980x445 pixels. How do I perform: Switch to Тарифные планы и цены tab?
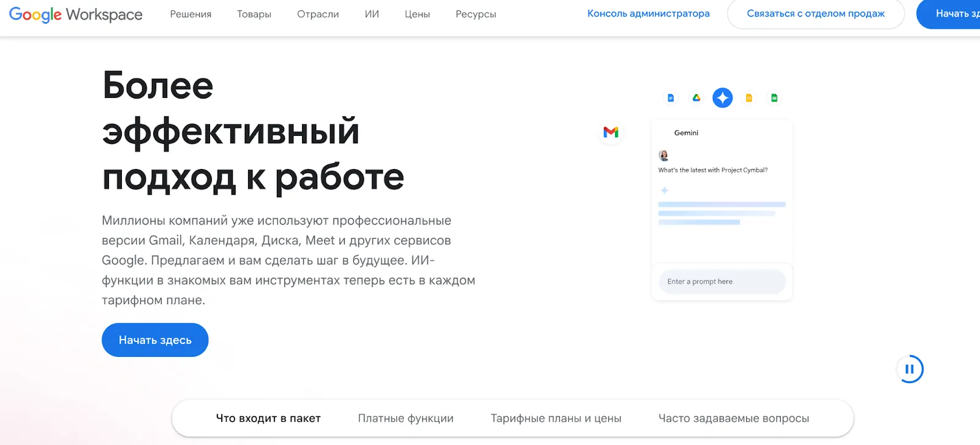click(556, 418)
